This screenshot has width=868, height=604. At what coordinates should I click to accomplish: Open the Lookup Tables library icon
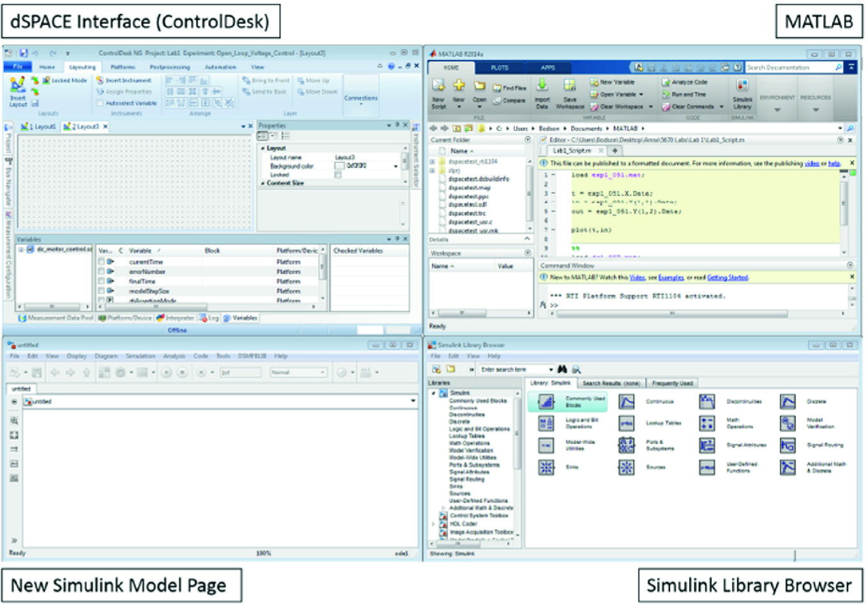[x=627, y=423]
